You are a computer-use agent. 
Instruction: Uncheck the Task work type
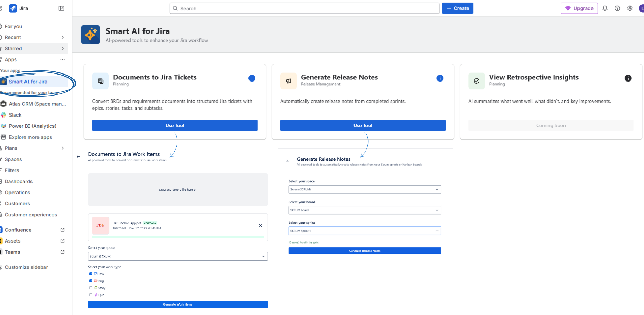tap(91, 274)
